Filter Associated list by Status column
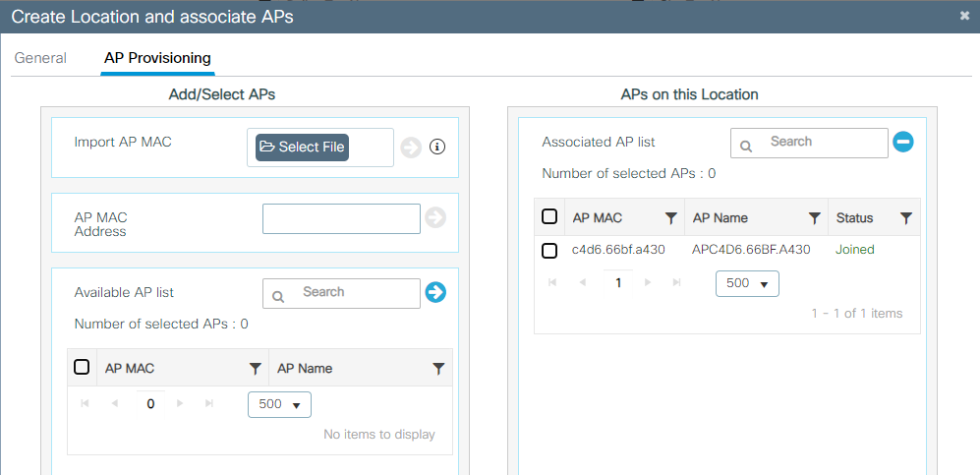 [x=906, y=218]
